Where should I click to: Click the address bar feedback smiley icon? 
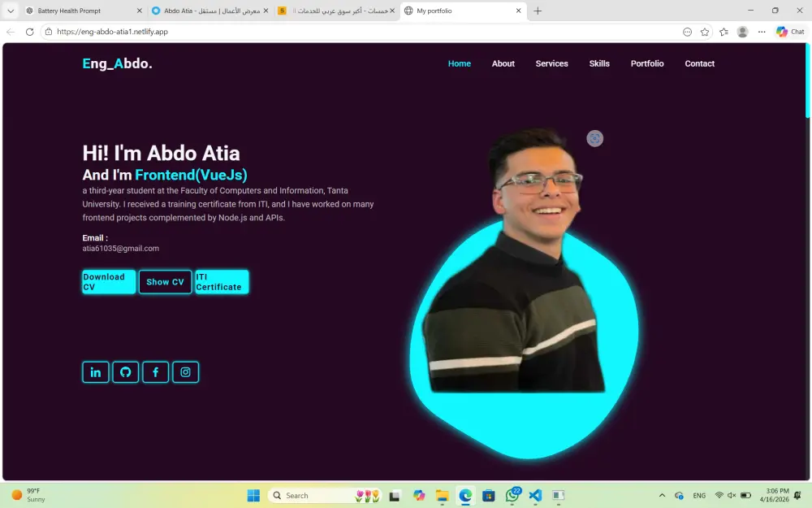[x=687, y=32]
